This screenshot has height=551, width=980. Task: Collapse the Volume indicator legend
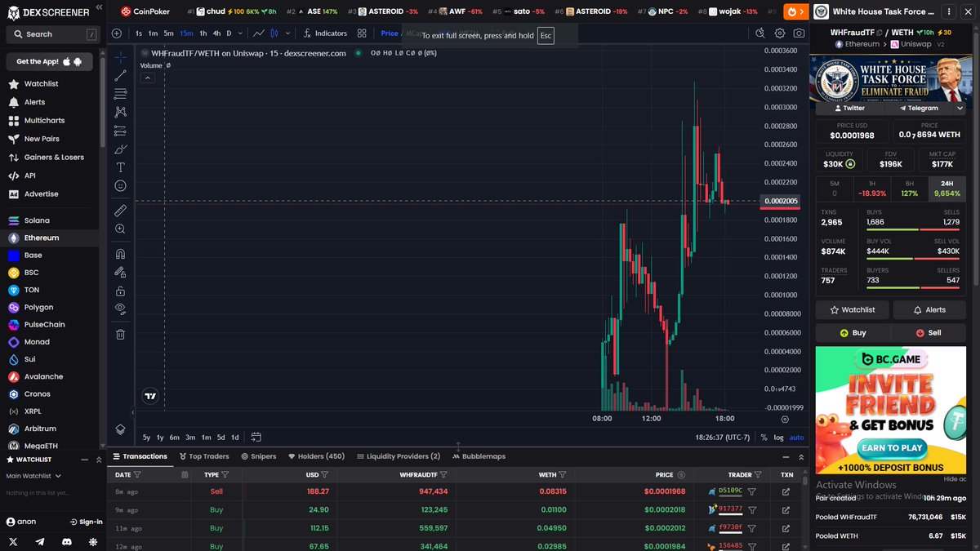pyautogui.click(x=148, y=78)
